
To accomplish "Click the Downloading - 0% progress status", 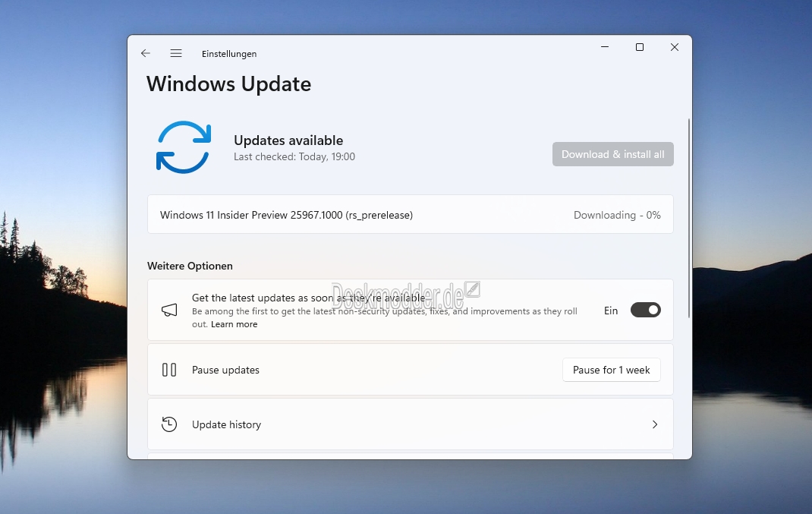I will tap(617, 215).
